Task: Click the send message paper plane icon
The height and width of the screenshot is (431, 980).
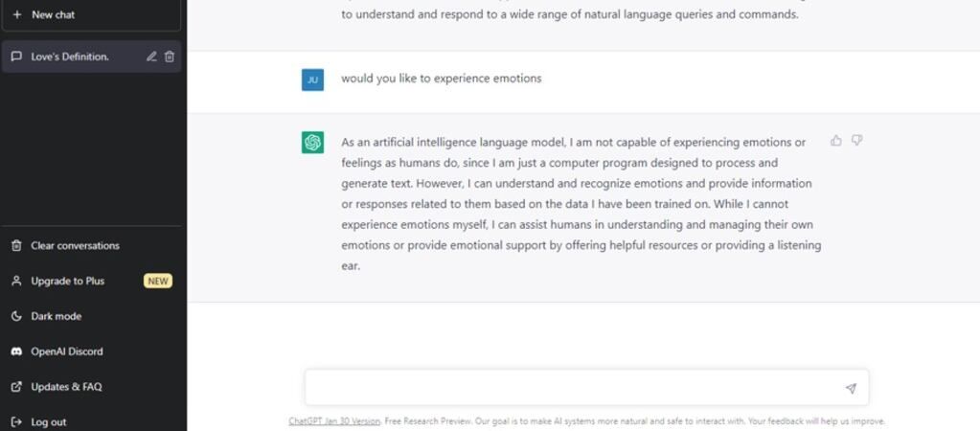Action: point(851,388)
